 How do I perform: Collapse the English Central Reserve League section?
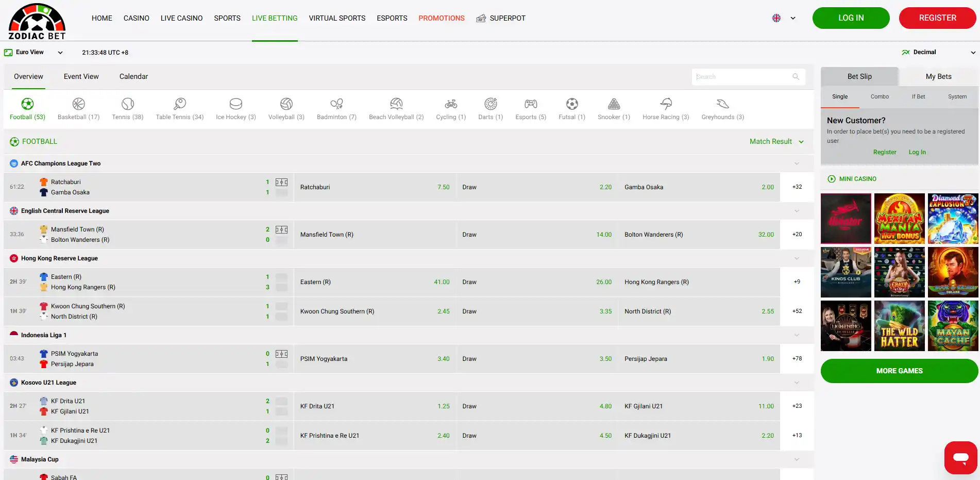click(797, 211)
